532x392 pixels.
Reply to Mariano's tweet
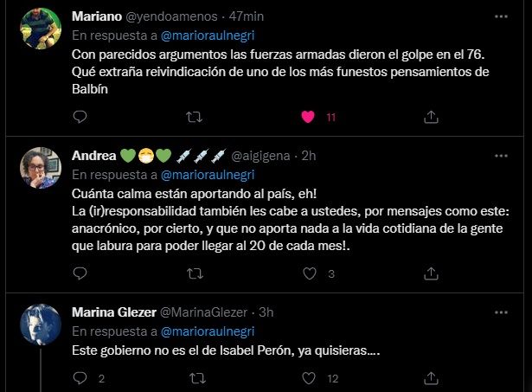pos(80,117)
